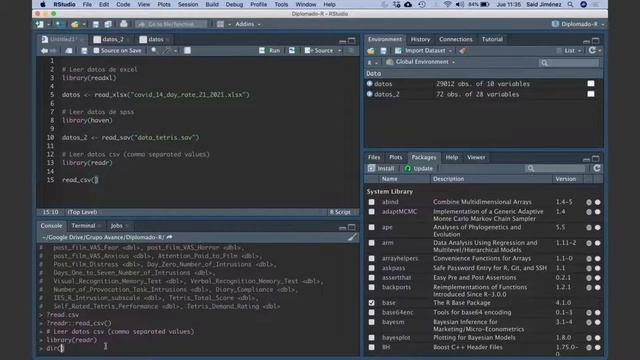Image resolution: width=640 pixels, height=360 pixels.
Task: Toggle the Source on Save checkbox
Action: [x=96, y=51]
